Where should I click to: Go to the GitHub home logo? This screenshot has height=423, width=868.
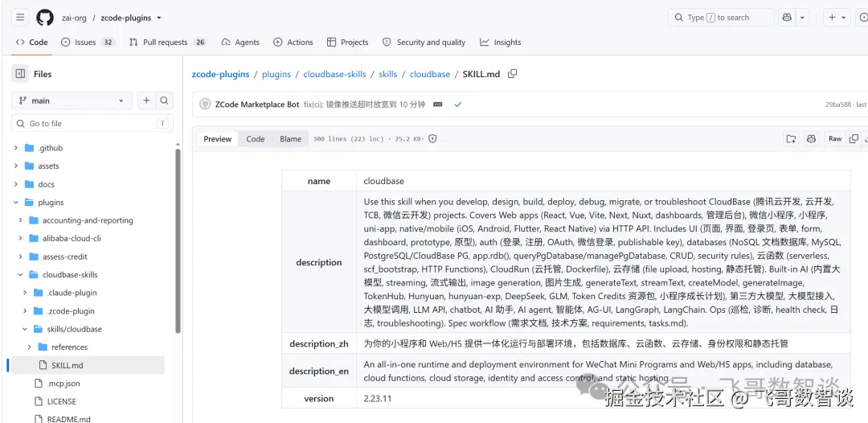[x=45, y=18]
